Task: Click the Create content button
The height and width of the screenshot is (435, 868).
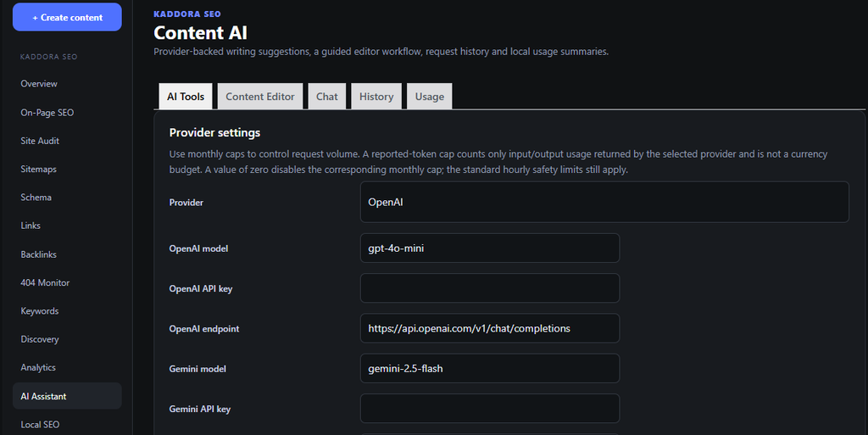Action: click(67, 17)
